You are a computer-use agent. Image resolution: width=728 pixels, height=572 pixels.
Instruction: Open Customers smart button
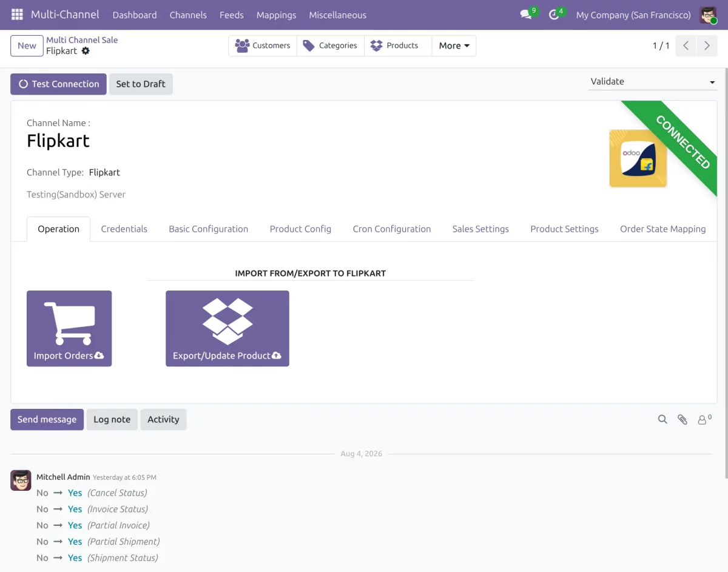[263, 45]
